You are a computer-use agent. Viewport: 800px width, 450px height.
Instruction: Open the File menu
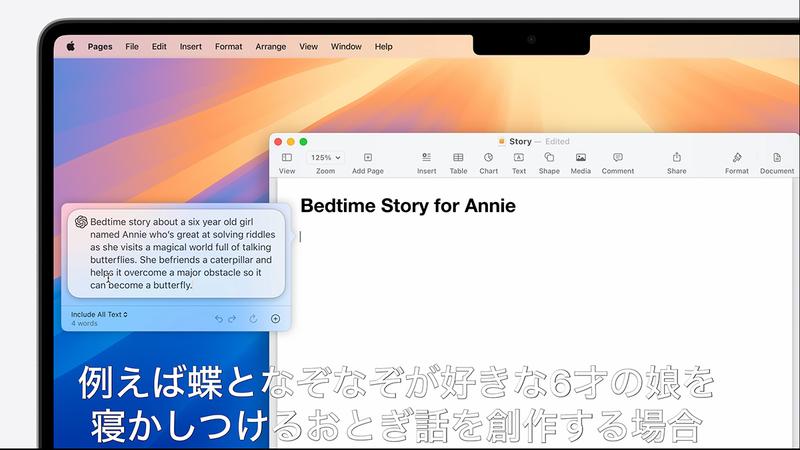click(132, 46)
